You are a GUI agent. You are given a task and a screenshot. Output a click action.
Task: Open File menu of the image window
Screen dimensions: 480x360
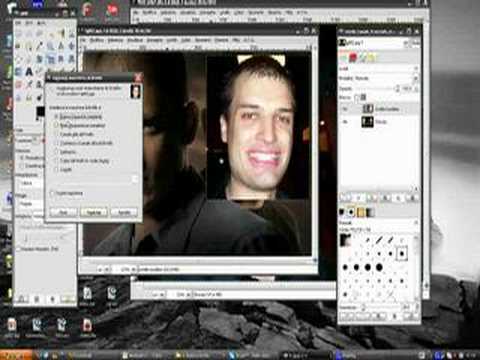(84, 40)
